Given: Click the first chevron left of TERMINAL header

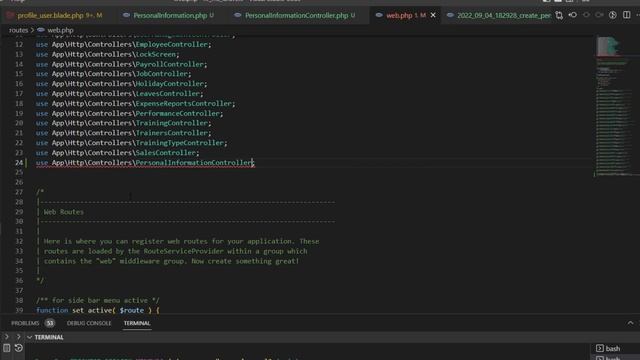Looking at the screenshot, I should [7, 337].
